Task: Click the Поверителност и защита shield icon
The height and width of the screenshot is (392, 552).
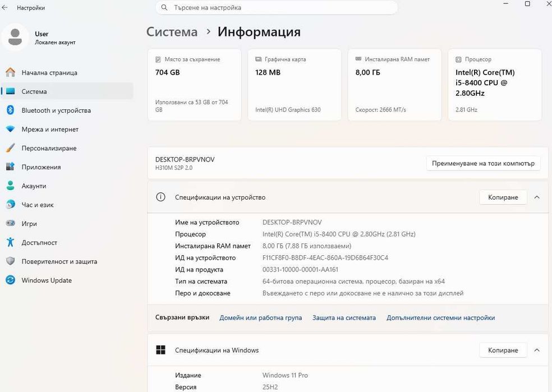Action: [x=11, y=261]
